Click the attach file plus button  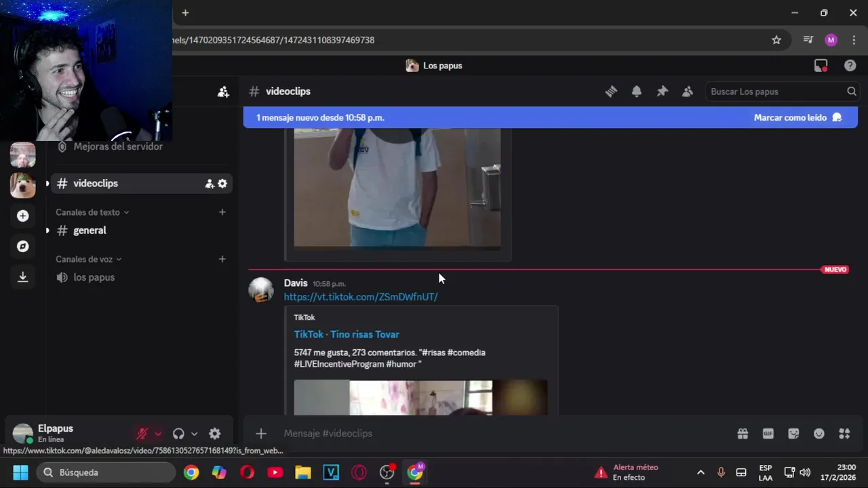(261, 434)
